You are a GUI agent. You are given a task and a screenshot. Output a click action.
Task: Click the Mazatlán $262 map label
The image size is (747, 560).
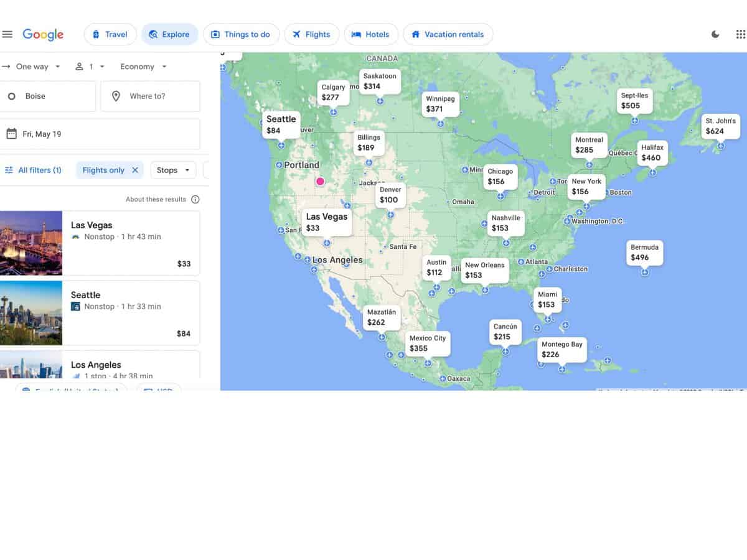[x=382, y=317]
